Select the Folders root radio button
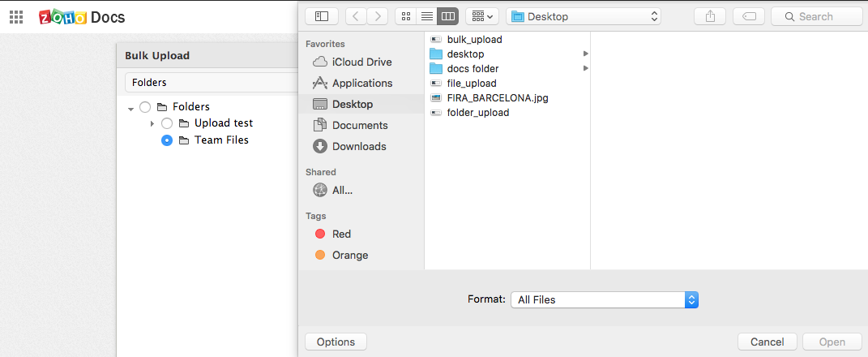The image size is (868, 357). 145,106
